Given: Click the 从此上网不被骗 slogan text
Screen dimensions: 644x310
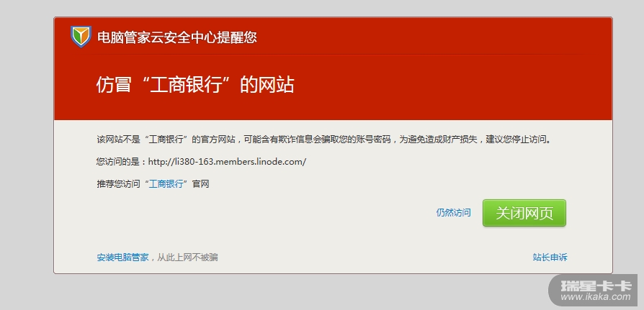Looking at the screenshot, I should pyautogui.click(x=188, y=257).
